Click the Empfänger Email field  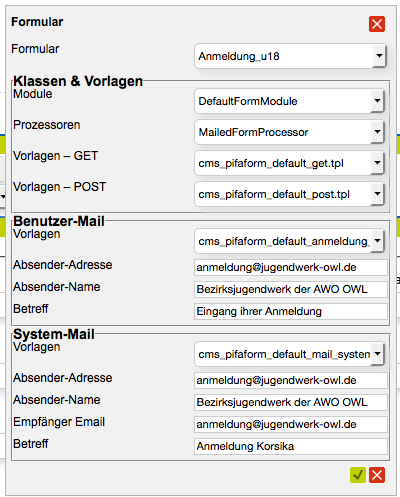point(291,424)
